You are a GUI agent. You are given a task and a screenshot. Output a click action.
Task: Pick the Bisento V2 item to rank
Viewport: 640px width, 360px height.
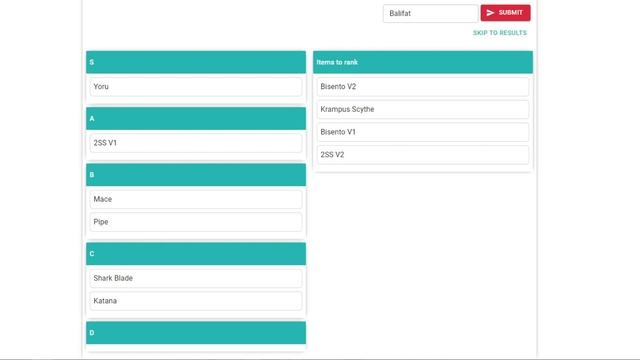[423, 87]
